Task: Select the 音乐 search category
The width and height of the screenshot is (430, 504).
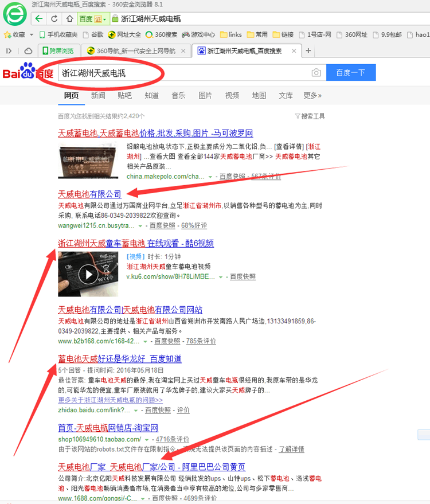Action: pyautogui.click(x=178, y=95)
